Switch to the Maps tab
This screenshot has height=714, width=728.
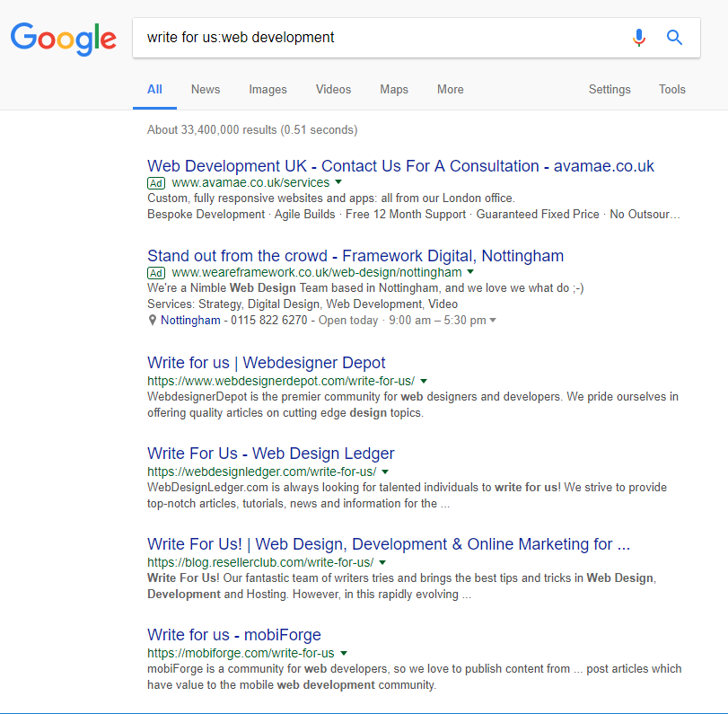[394, 89]
